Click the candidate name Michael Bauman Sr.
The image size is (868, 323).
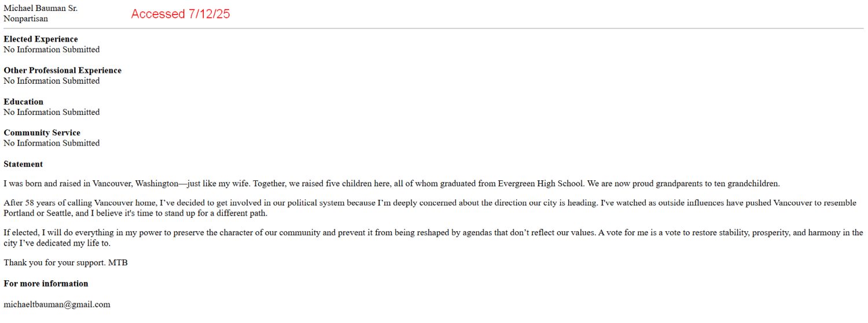41,8
